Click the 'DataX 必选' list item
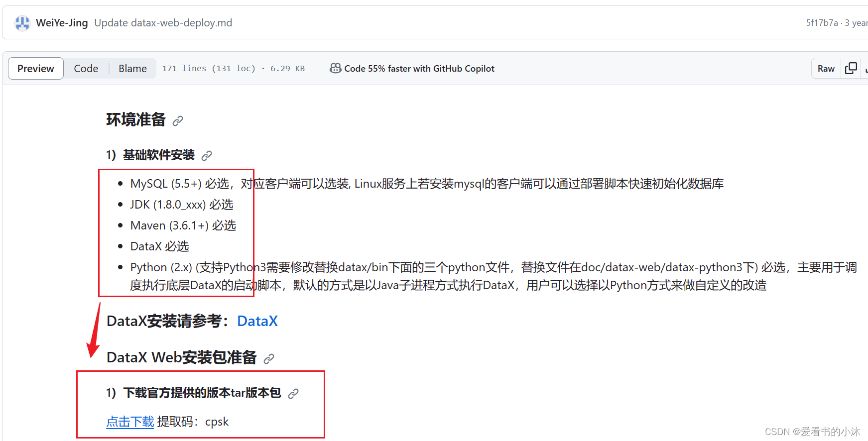868x441 pixels. tap(160, 246)
